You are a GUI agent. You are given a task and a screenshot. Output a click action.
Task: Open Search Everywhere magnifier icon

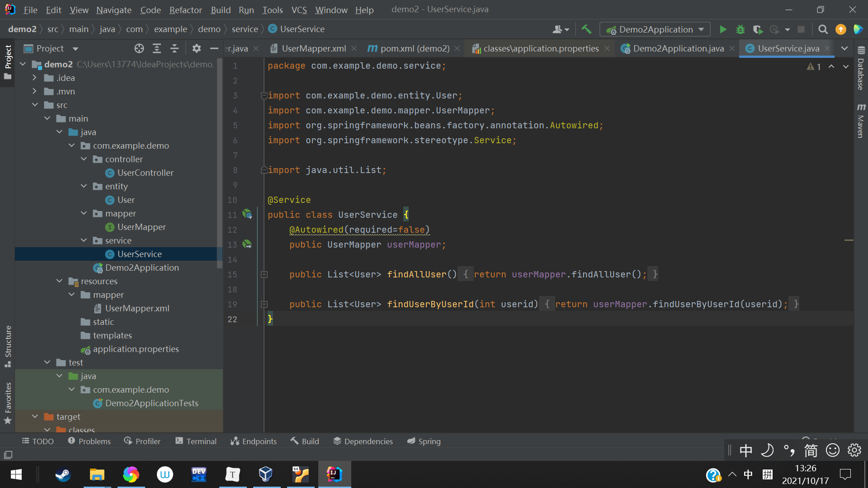click(823, 29)
